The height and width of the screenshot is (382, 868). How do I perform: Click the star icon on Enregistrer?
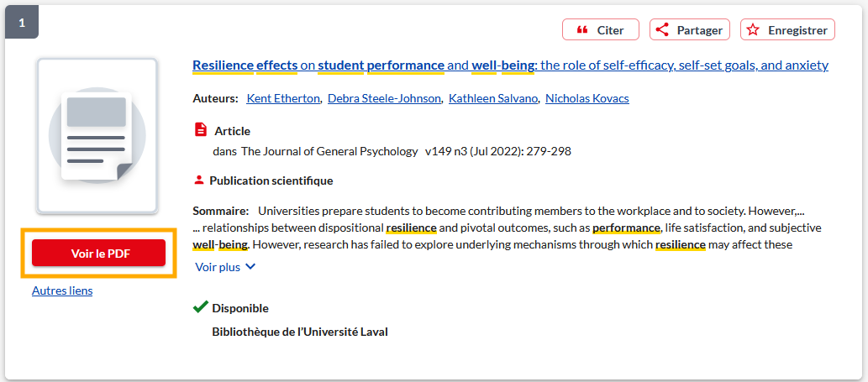coord(754,30)
